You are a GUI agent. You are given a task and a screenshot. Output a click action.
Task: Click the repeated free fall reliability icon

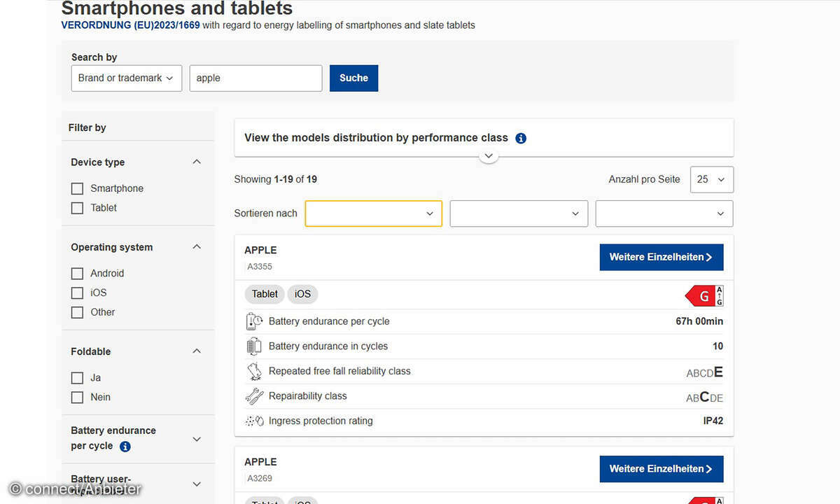click(254, 371)
